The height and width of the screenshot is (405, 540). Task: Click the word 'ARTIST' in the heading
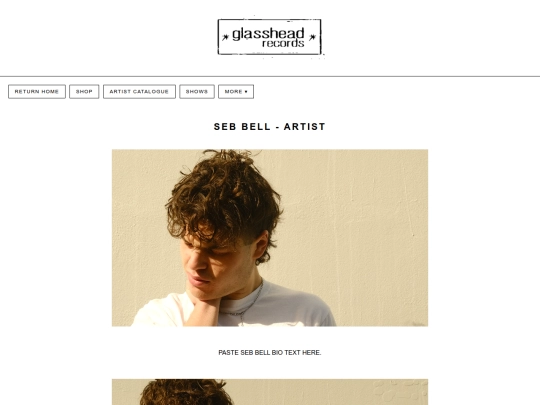(x=304, y=127)
